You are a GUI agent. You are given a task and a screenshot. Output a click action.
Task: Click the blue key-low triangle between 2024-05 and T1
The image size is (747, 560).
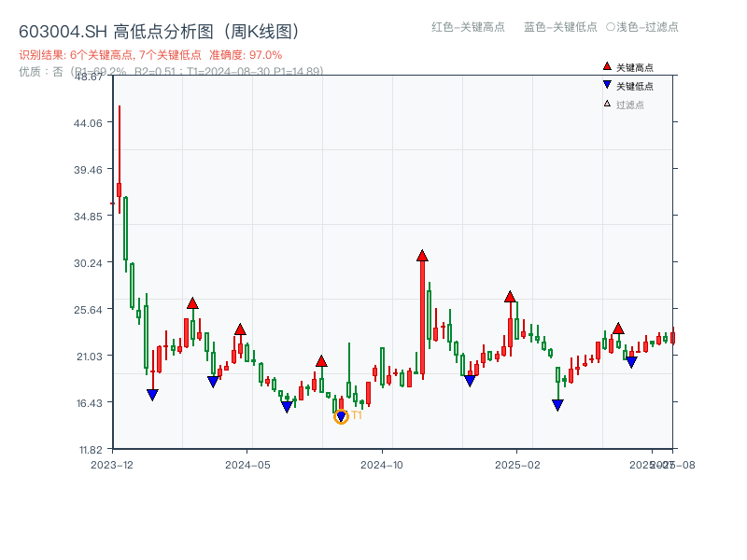coord(287,407)
